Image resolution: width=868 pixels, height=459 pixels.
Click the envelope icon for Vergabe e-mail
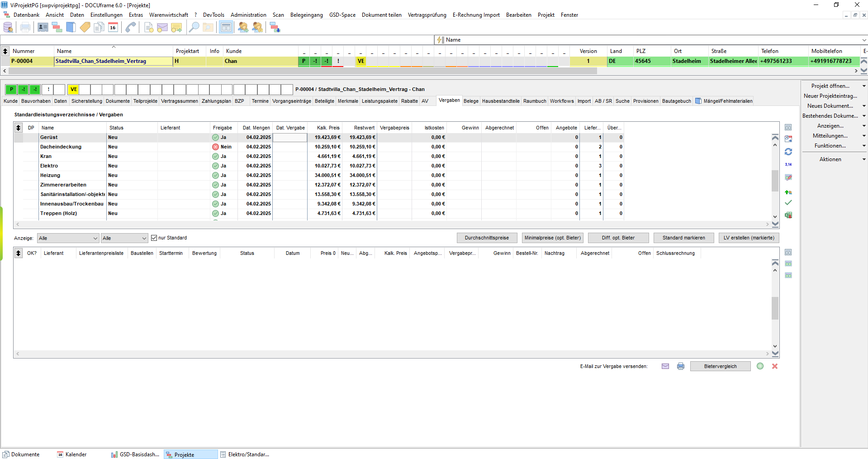pos(665,366)
